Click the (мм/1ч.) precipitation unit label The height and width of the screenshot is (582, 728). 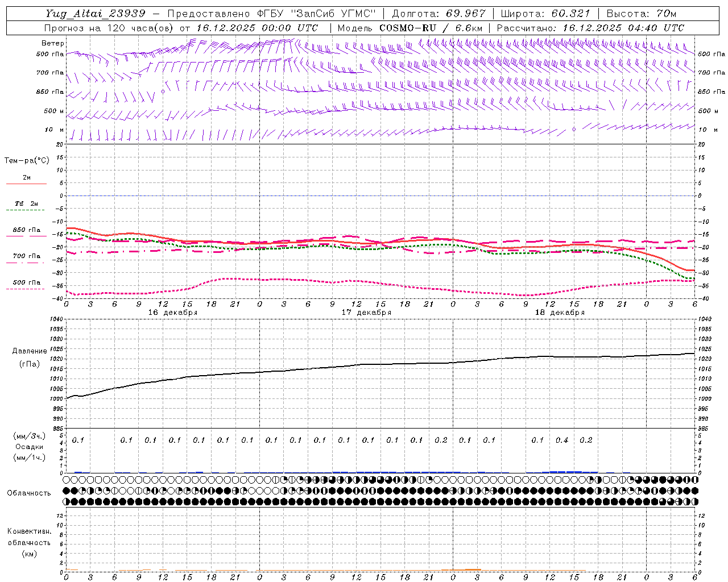[29, 458]
